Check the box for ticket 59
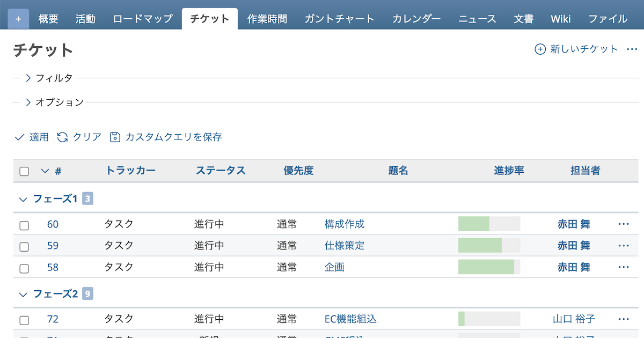 coord(24,247)
